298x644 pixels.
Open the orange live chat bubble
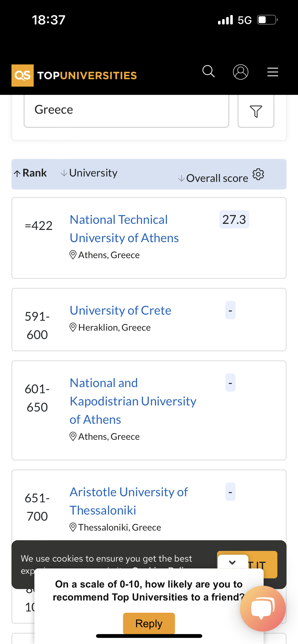click(x=263, y=608)
